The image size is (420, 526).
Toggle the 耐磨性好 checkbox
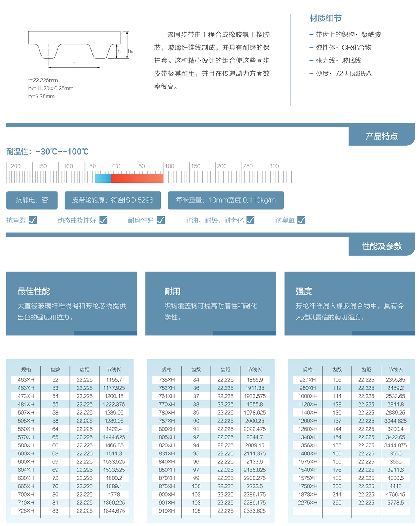161,220
